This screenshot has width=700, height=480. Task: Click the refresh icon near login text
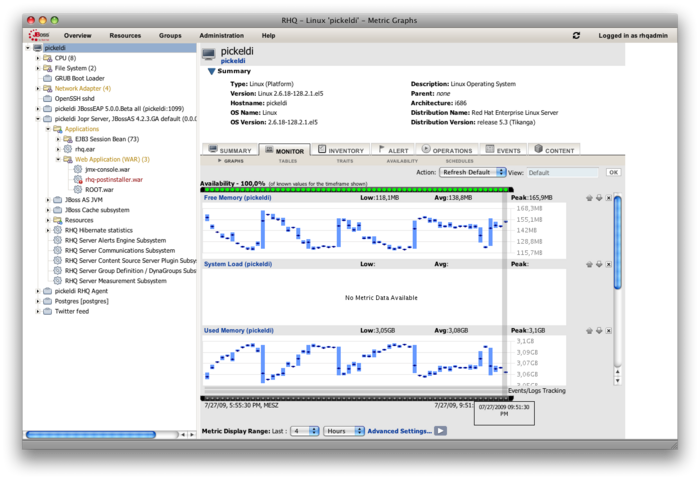tap(576, 35)
